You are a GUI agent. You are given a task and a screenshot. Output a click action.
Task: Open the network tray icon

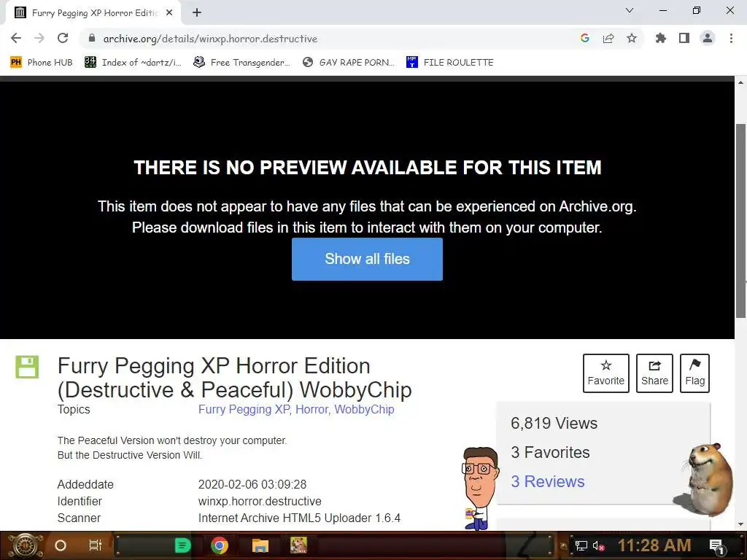coord(581,545)
